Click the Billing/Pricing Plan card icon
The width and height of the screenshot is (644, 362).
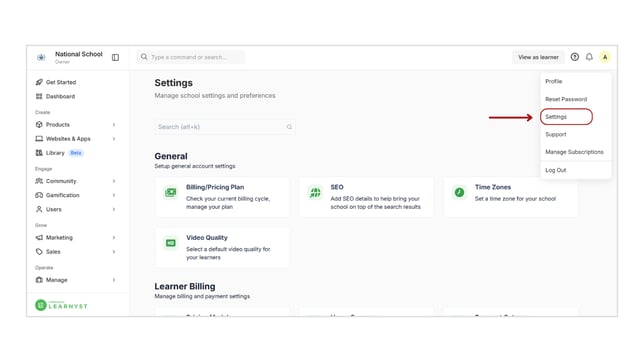[x=170, y=192]
